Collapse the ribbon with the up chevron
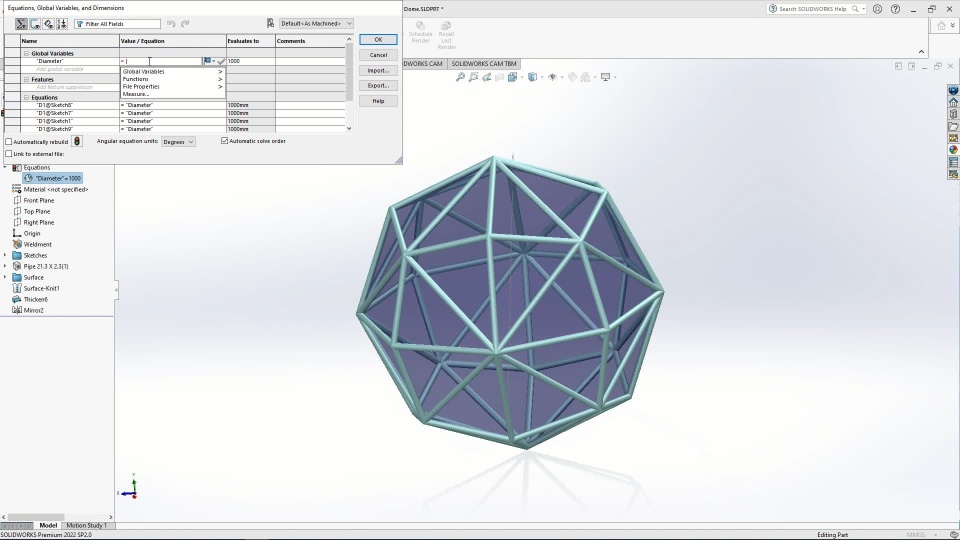 click(x=921, y=52)
